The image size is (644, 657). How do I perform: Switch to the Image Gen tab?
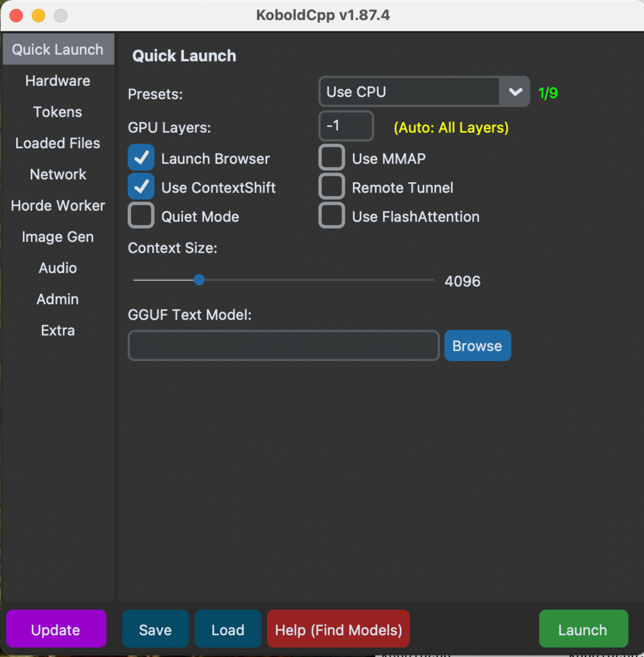pyautogui.click(x=58, y=237)
